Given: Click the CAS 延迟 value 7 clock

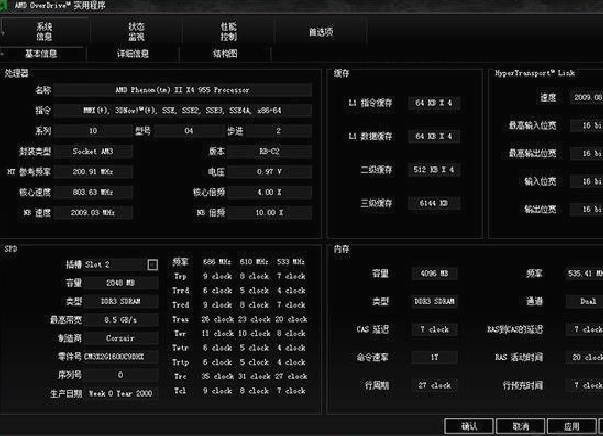Looking at the screenshot, I should click(434, 329).
